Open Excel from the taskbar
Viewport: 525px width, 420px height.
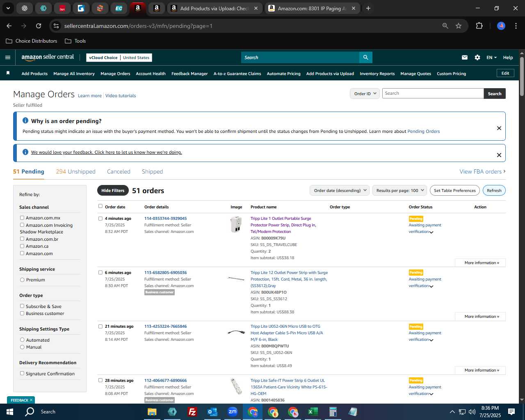tap(313, 412)
